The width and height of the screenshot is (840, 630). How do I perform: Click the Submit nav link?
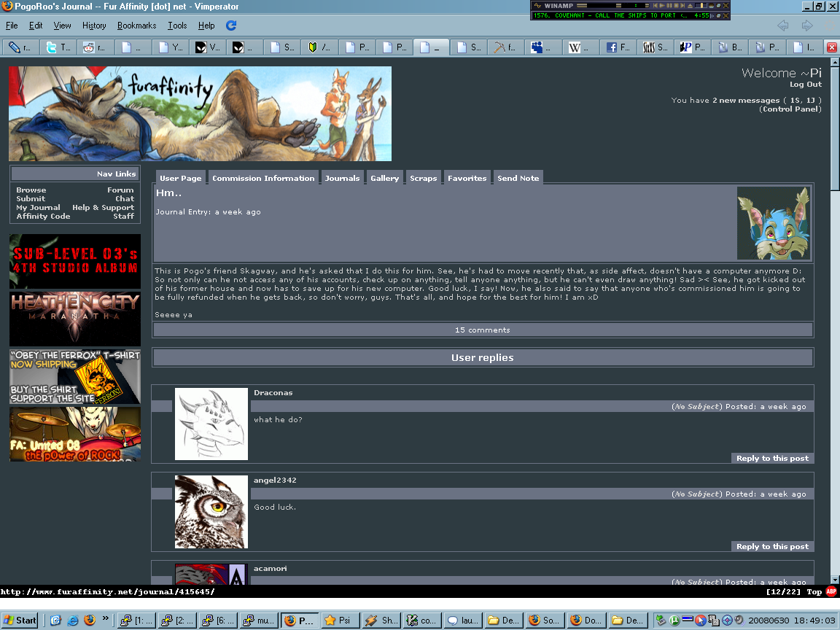coord(31,198)
